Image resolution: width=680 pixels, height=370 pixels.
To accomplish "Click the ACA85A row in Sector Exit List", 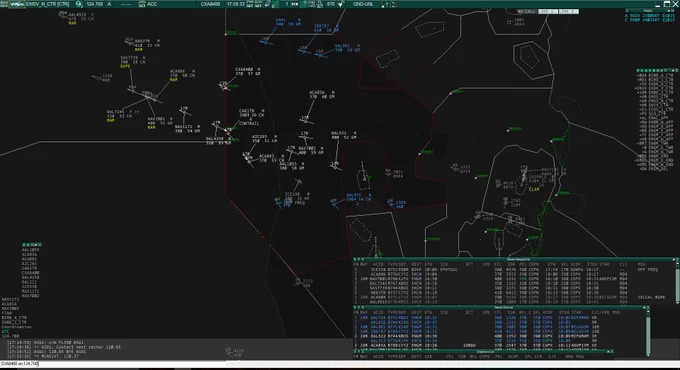I will (x=499, y=346).
